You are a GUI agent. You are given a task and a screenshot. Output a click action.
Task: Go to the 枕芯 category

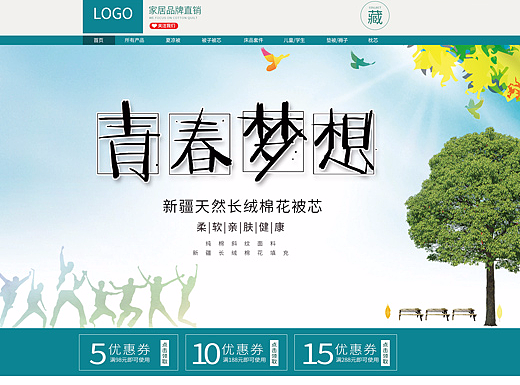tap(373, 40)
